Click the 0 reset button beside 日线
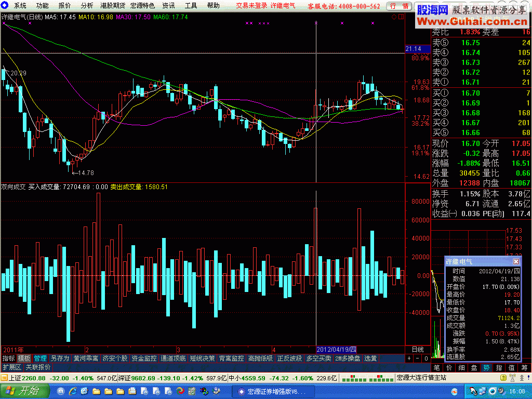 [x=426, y=358]
